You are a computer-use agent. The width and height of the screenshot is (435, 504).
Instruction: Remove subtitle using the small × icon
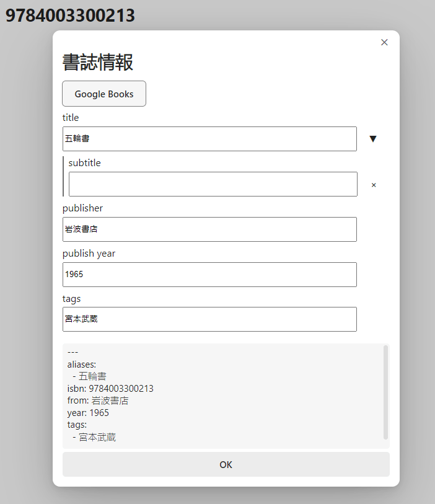click(x=374, y=185)
